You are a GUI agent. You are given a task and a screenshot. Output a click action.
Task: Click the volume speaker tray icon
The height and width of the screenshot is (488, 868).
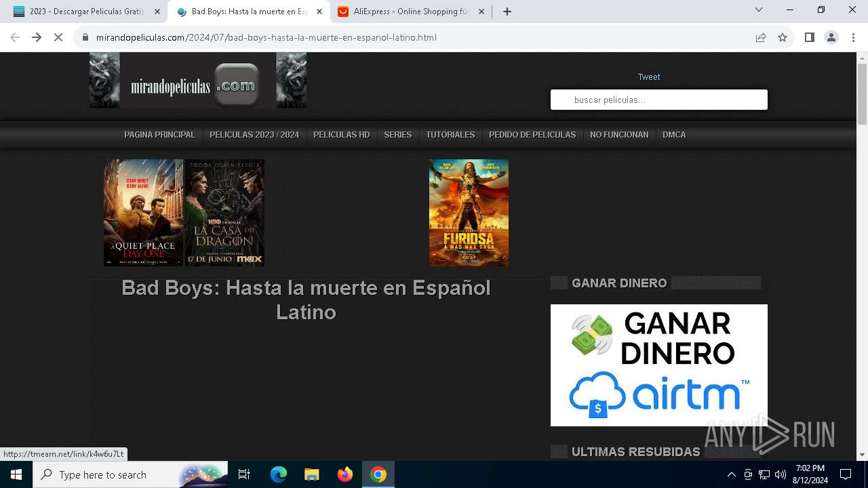pyautogui.click(x=781, y=474)
